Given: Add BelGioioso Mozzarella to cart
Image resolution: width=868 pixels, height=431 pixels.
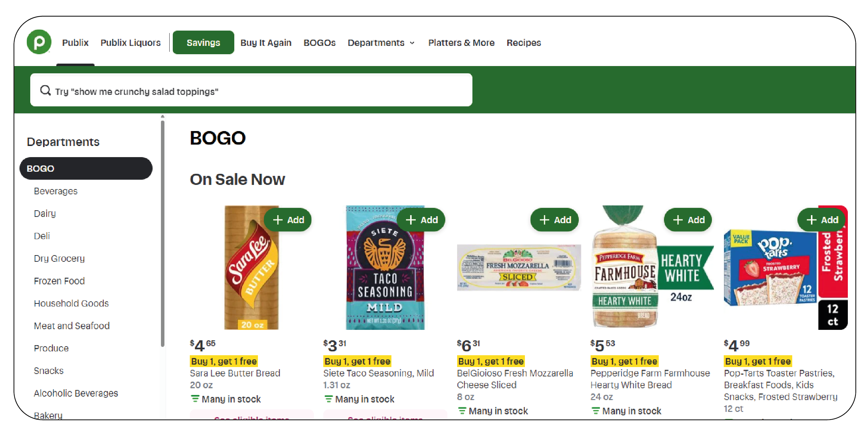Looking at the screenshot, I should pos(555,220).
